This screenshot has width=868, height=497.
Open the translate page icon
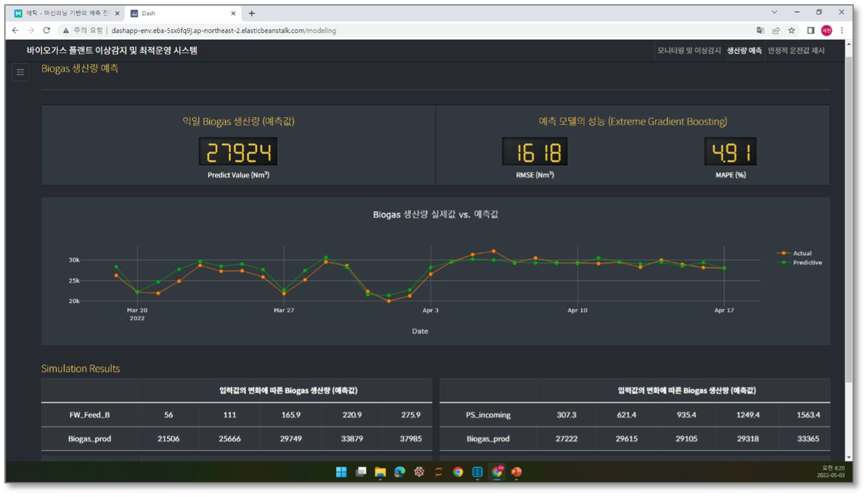[761, 30]
